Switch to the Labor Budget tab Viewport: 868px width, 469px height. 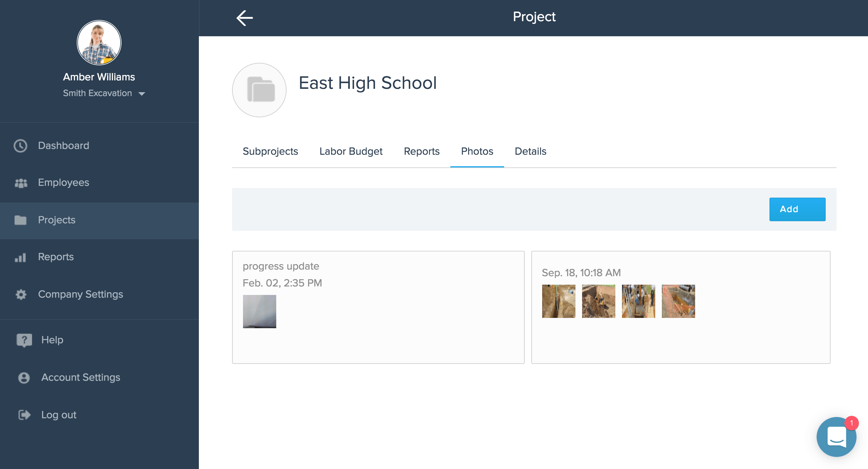pyautogui.click(x=351, y=151)
